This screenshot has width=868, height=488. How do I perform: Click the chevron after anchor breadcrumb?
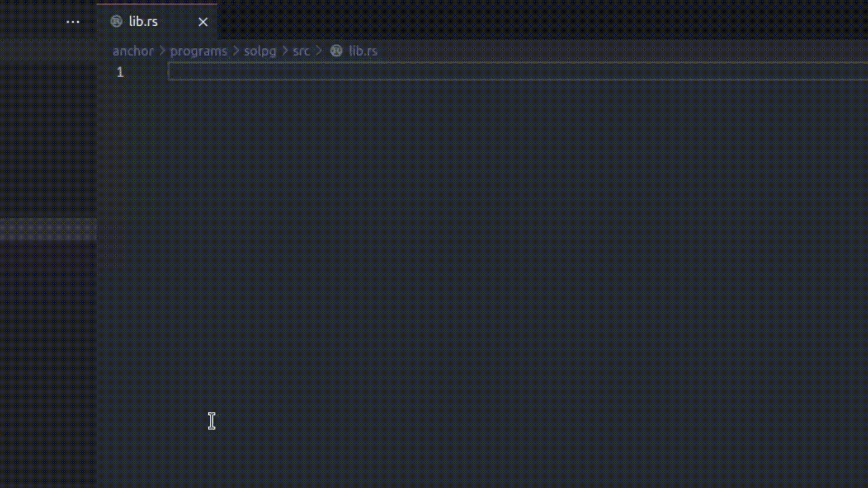click(162, 51)
